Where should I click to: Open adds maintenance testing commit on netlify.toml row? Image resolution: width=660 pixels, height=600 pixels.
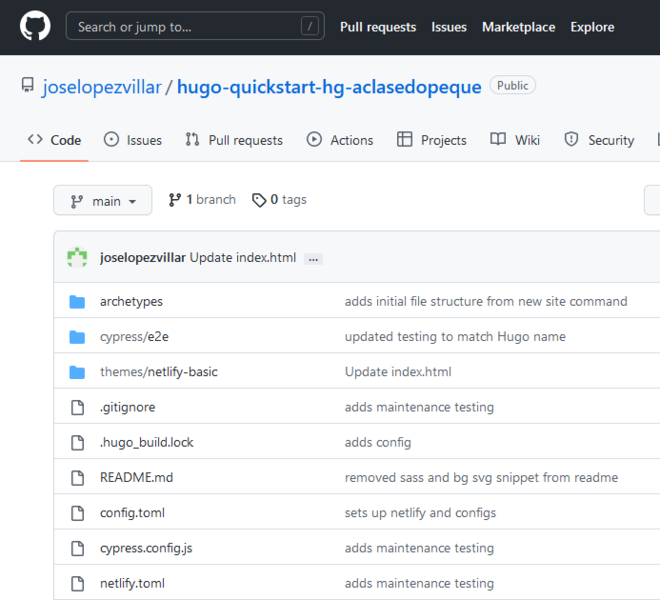419,583
